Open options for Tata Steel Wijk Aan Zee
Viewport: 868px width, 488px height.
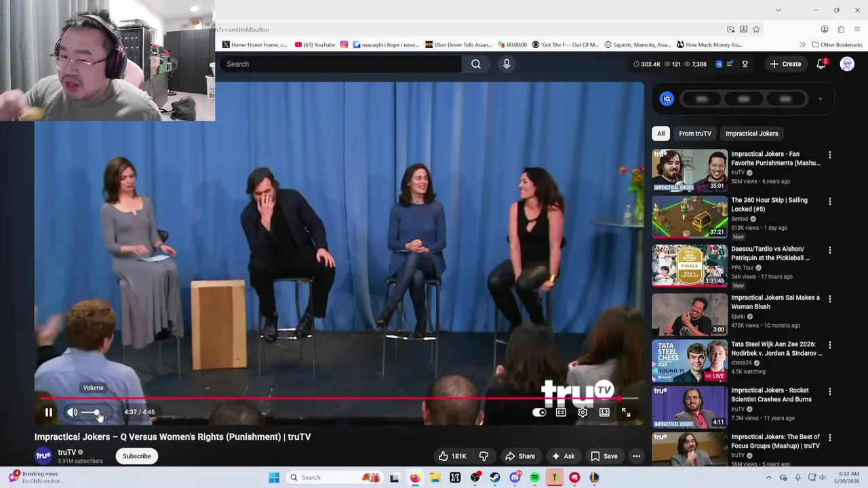click(829, 345)
